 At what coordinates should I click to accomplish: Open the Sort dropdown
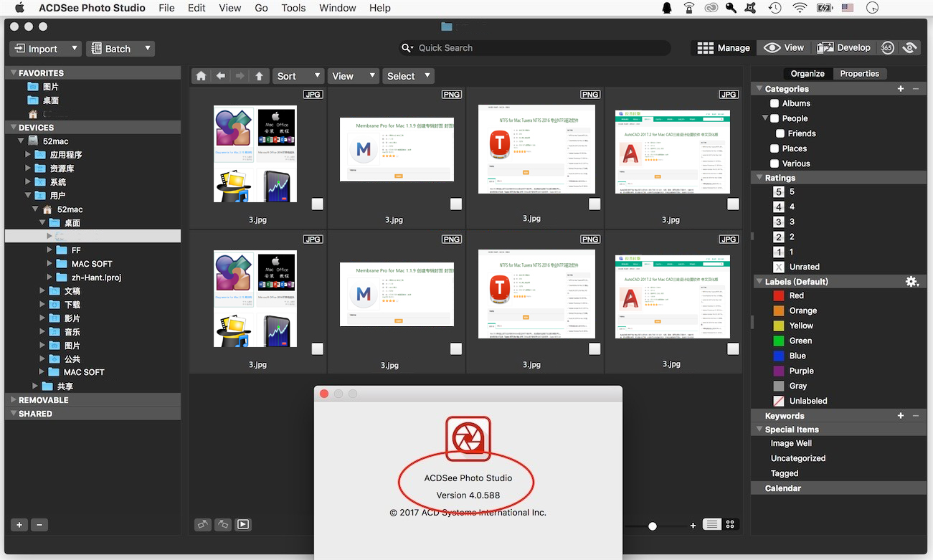click(x=298, y=76)
